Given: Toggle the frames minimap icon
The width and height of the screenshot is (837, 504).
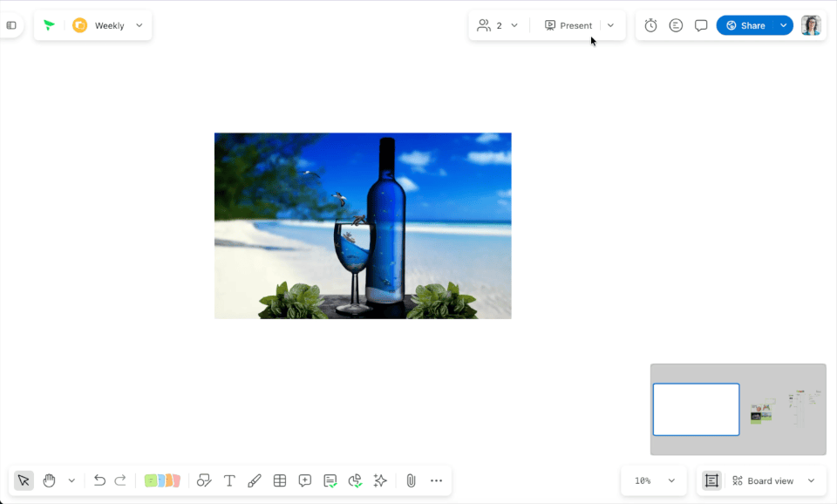Looking at the screenshot, I should [711, 480].
